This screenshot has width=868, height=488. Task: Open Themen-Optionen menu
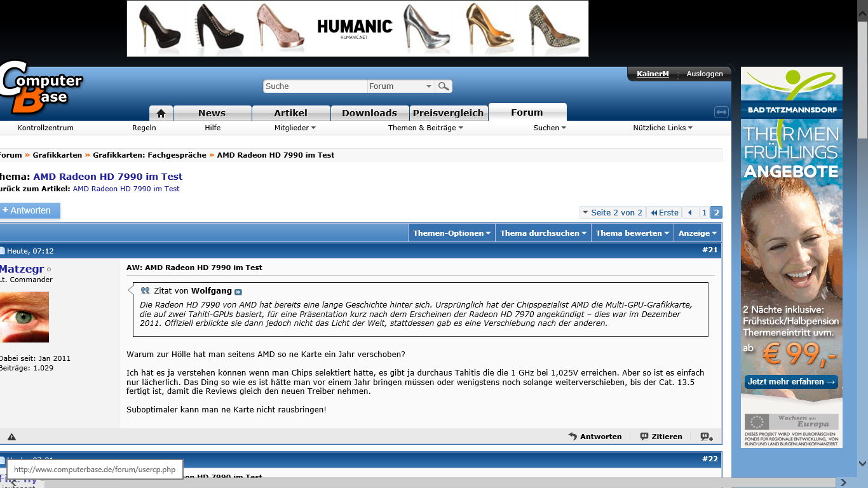pos(452,233)
